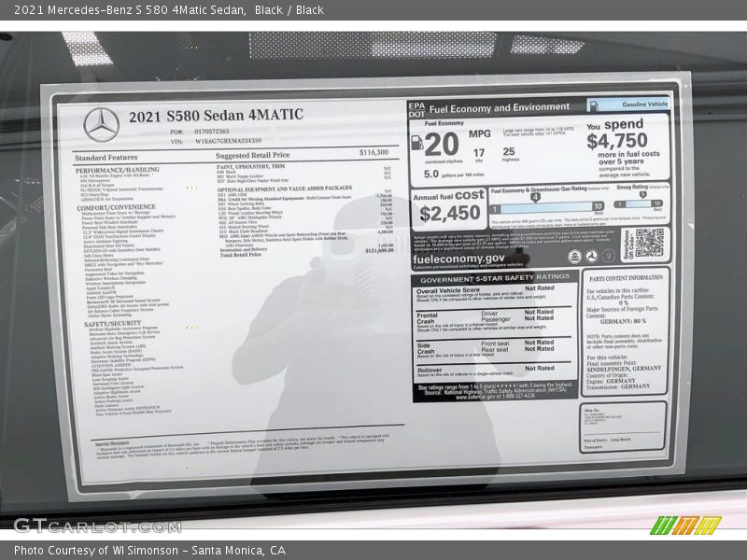Viewport: 747px width, 560px height.
Task: Open the fueleconomy.gov link
Action: coord(459,258)
